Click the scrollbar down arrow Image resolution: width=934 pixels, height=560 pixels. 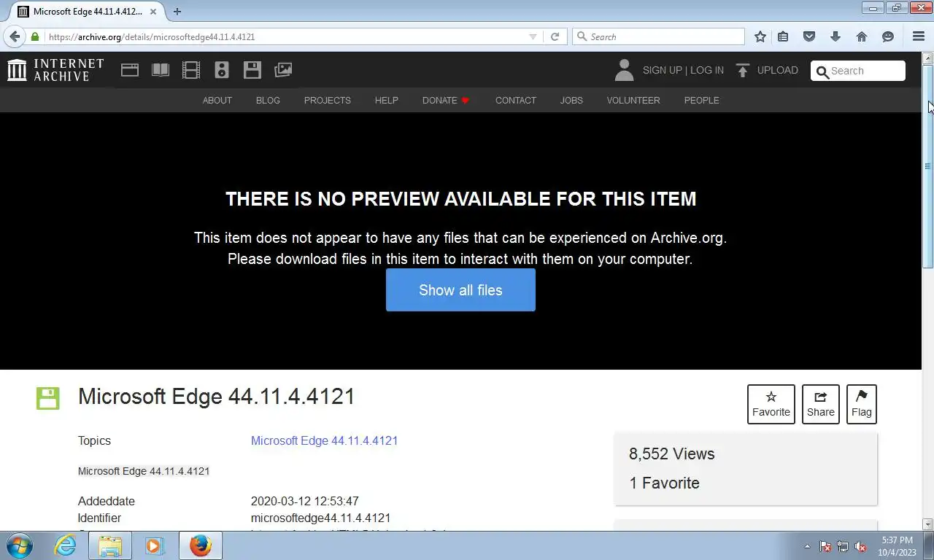coord(928,524)
